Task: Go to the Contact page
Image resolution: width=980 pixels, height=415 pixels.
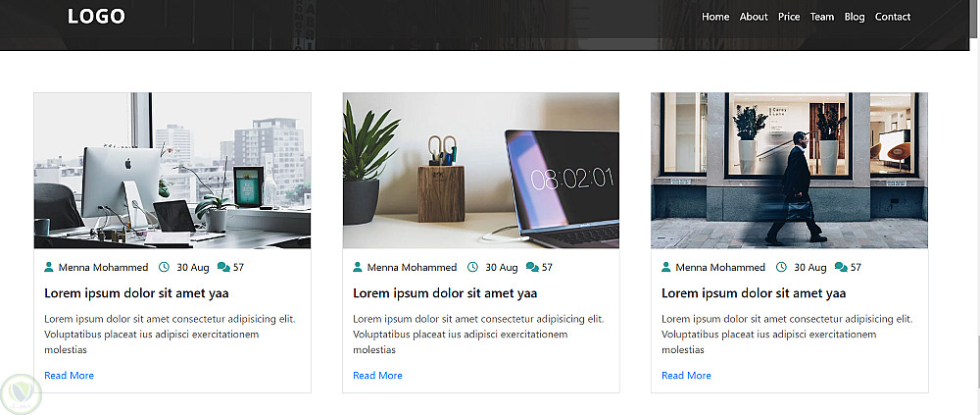Action: click(x=893, y=17)
